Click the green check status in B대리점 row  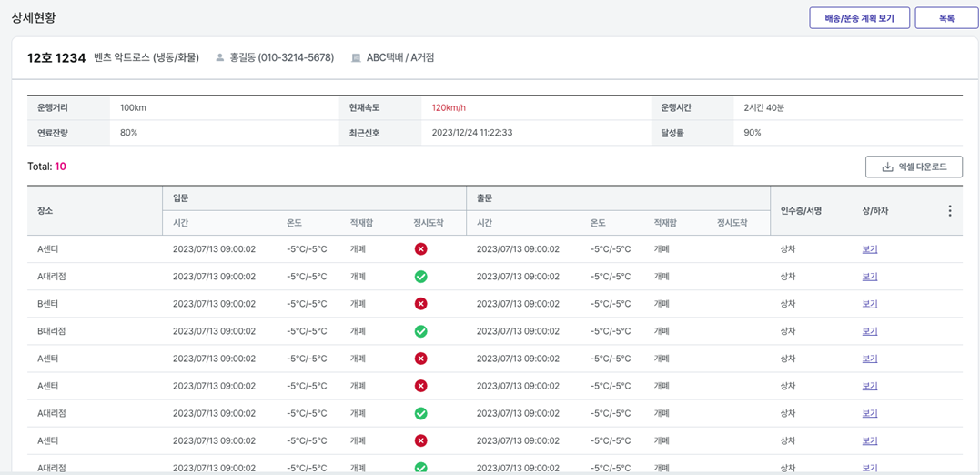click(x=420, y=331)
